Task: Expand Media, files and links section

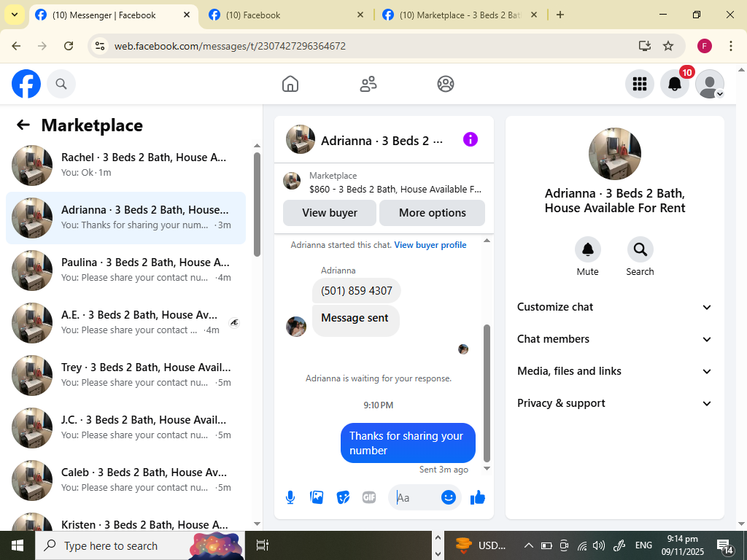Action: point(614,371)
